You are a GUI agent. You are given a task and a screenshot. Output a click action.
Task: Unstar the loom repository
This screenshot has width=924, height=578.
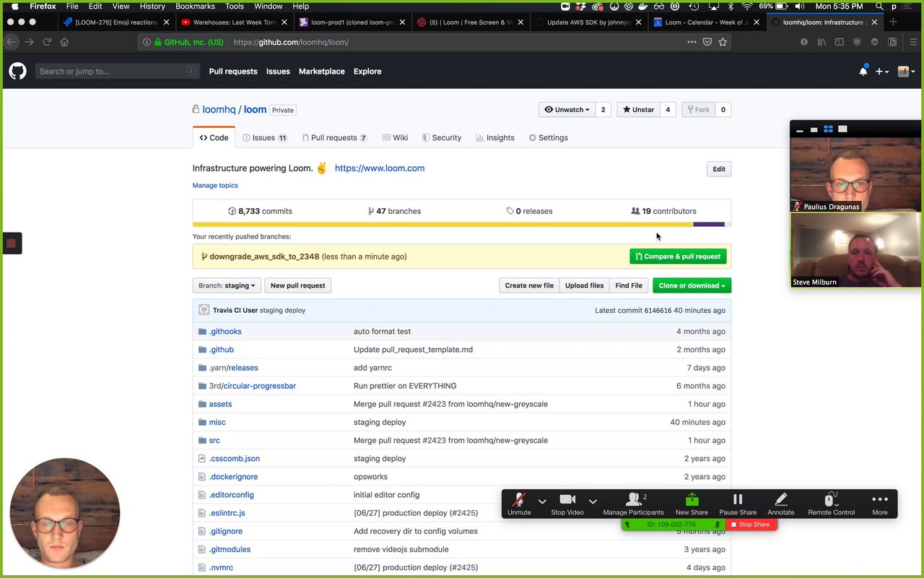pos(638,110)
